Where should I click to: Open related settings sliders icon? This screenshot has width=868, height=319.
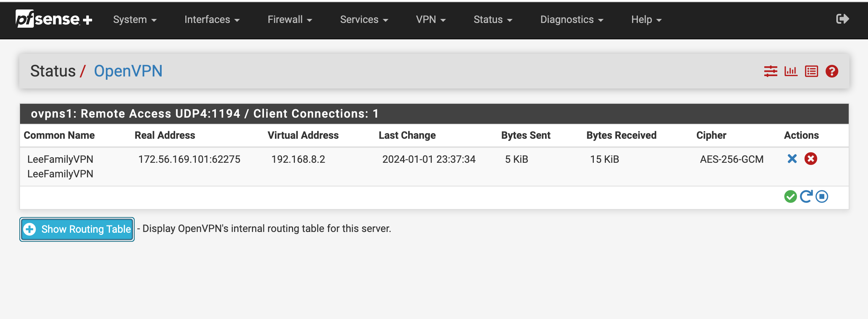[x=770, y=71]
